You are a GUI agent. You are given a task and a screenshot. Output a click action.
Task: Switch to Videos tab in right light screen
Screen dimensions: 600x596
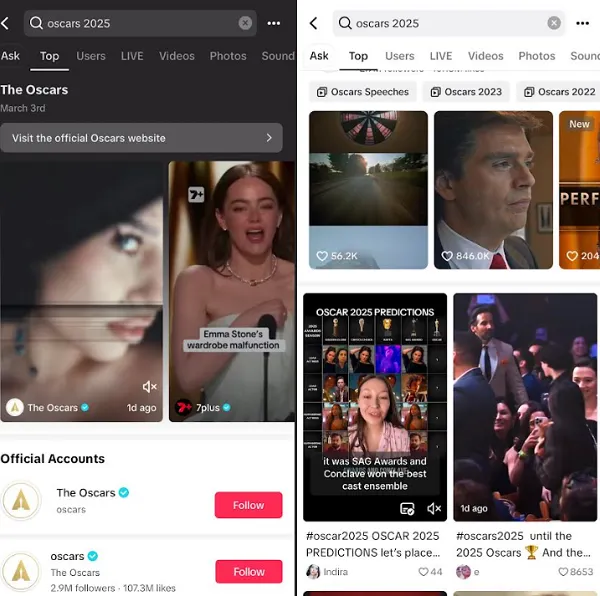(486, 56)
